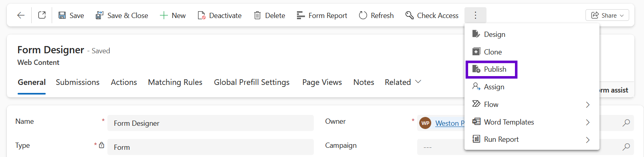Click the Campaign field search magnifier
This screenshot has height=157, width=644.
[x=626, y=147]
